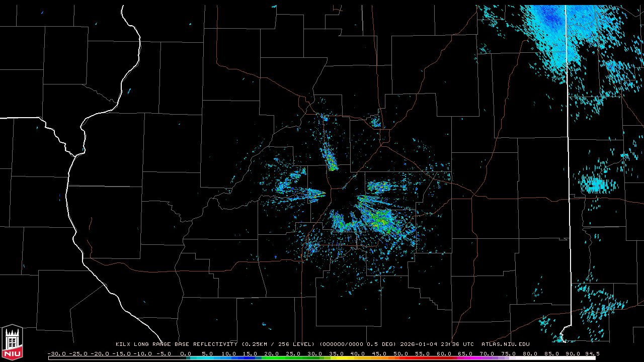This screenshot has width=644, height=362.
Task: Pick the red segment of reflectivity color bar
Action: click(413, 358)
